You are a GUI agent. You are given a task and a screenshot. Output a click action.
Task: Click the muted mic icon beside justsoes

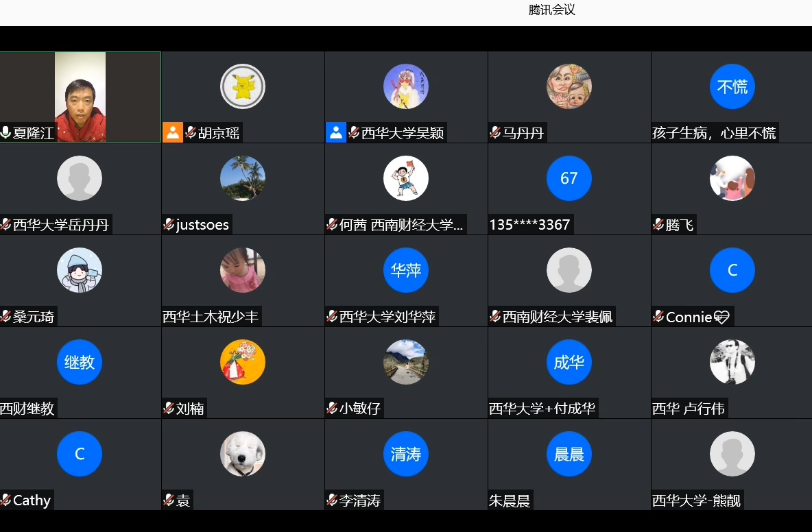(169, 225)
